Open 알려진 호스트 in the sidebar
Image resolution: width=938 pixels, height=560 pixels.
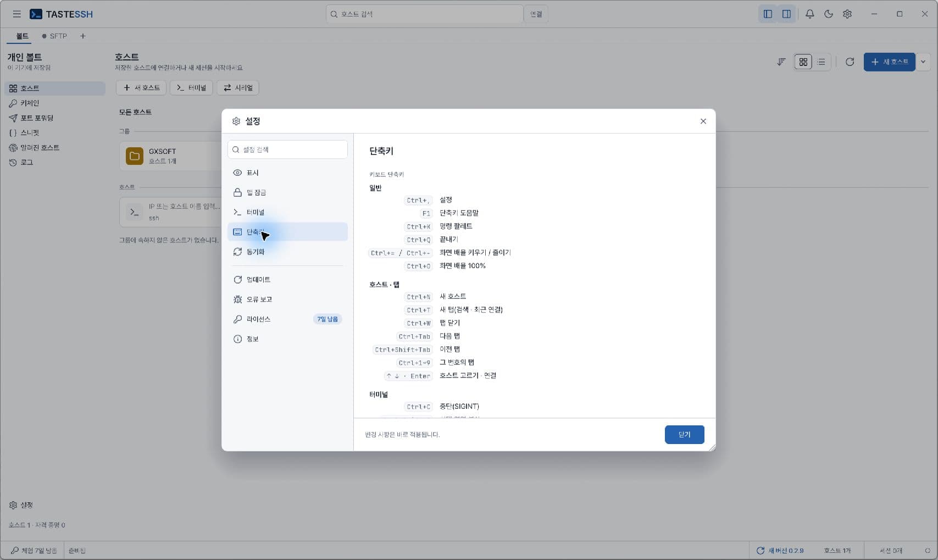54,148
